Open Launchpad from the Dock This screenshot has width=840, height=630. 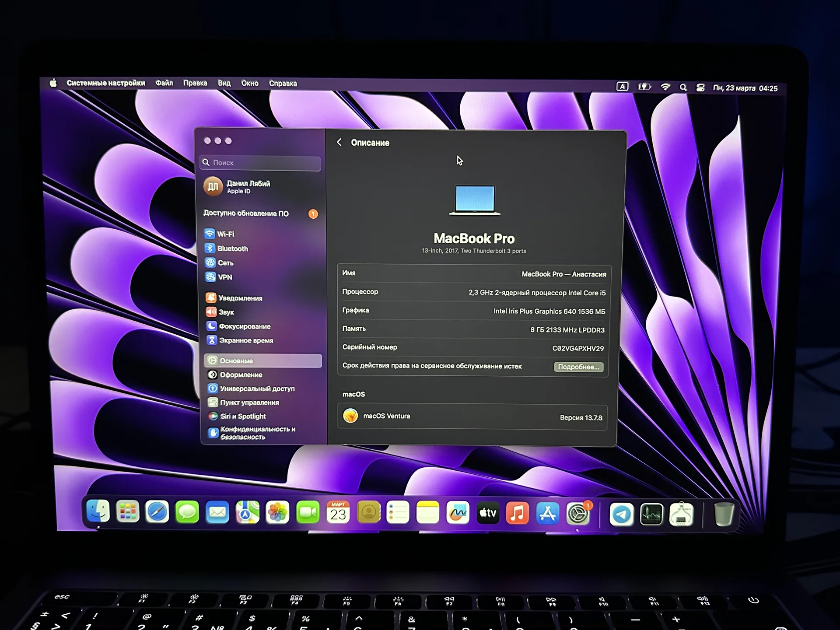tap(127, 511)
